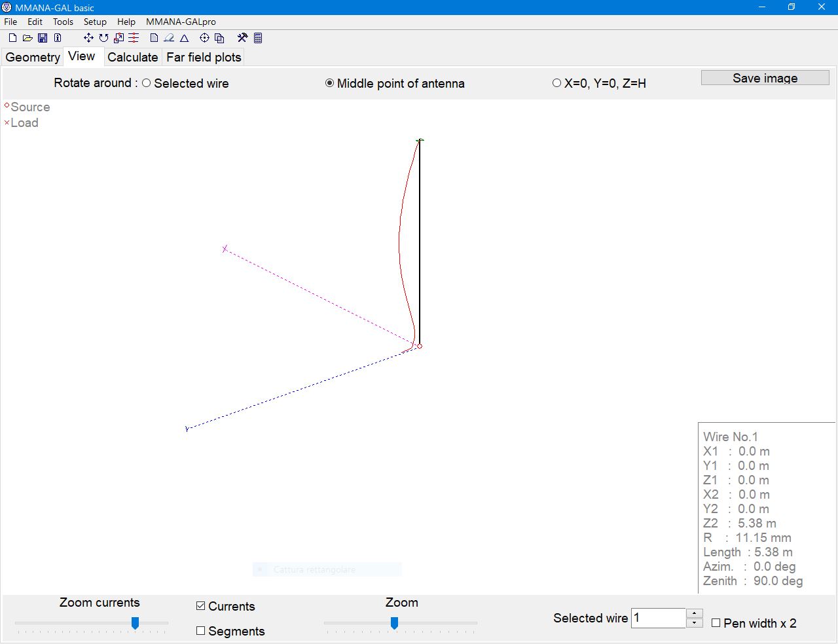Open the Edit menu
Viewport: 838px width, 644px height.
click(x=35, y=22)
